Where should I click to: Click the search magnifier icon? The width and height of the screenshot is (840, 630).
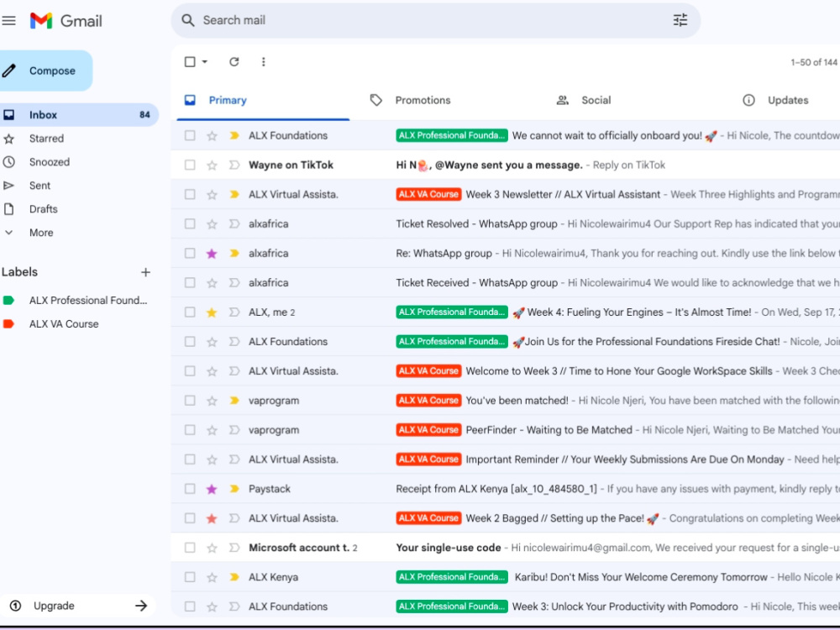click(187, 20)
